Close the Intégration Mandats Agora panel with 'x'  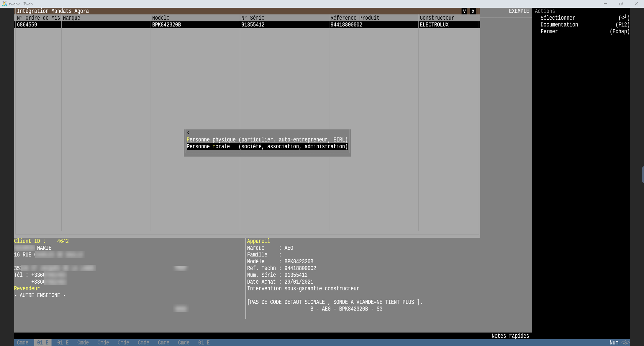tap(473, 11)
